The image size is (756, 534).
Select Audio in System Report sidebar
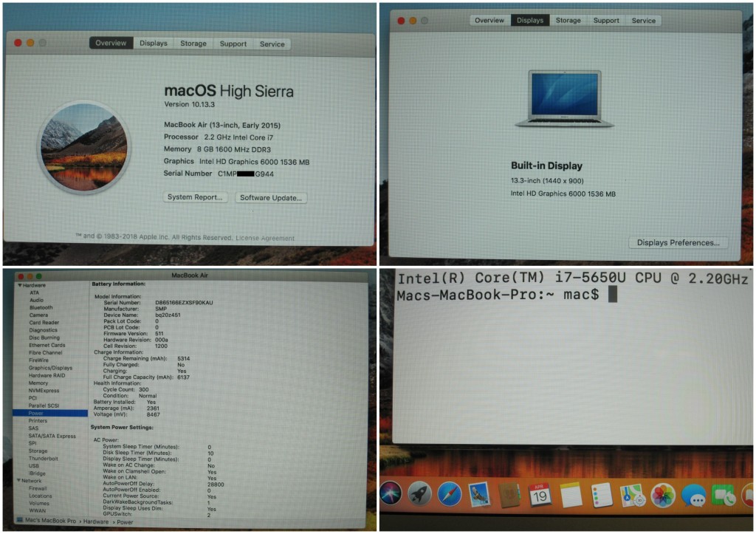[x=37, y=300]
